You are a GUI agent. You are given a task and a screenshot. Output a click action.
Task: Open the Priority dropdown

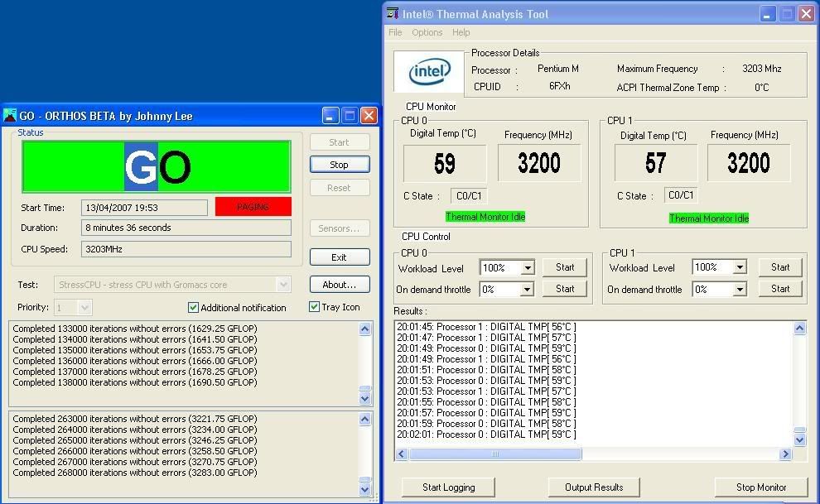(84, 308)
